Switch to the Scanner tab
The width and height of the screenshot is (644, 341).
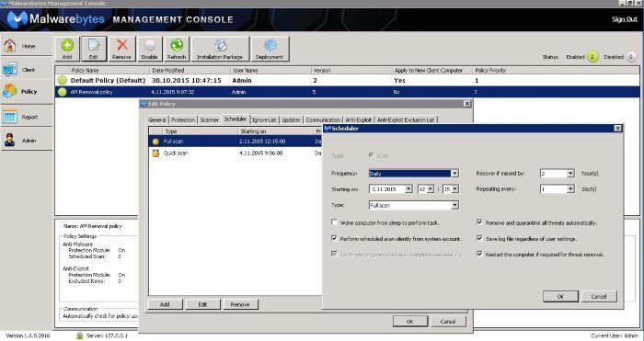pos(210,119)
